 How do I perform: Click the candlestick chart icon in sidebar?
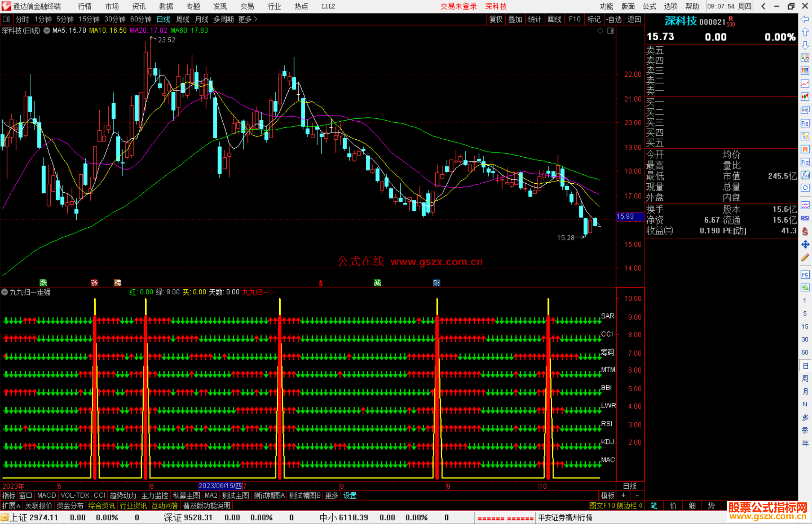tap(805, 97)
